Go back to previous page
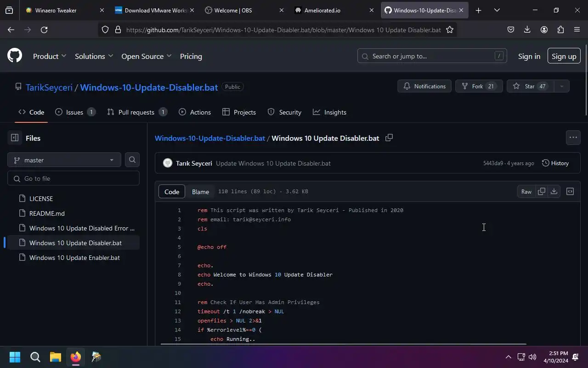Image resolution: width=588 pixels, height=368 pixels. 11,29
